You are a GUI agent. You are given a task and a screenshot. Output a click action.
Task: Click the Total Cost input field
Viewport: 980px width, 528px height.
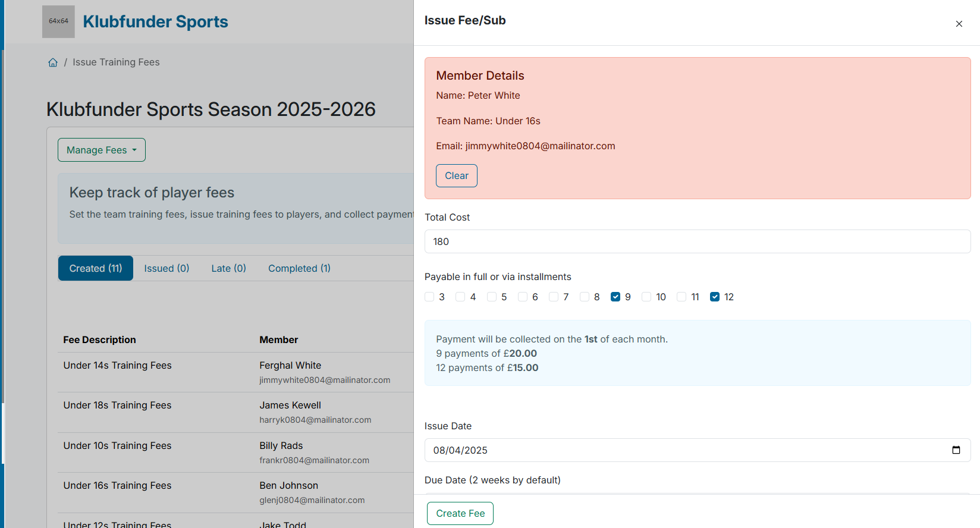tap(697, 241)
